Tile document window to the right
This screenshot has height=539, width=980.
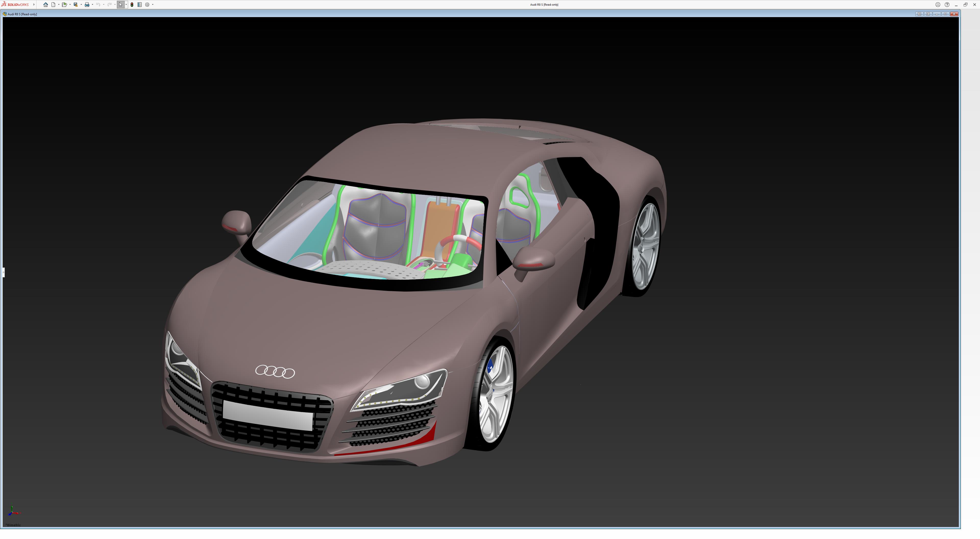(928, 14)
